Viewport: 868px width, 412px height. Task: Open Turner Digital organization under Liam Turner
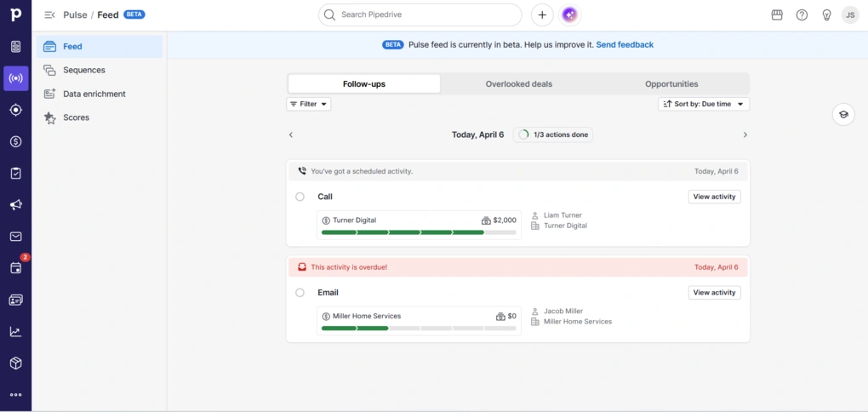(x=565, y=226)
